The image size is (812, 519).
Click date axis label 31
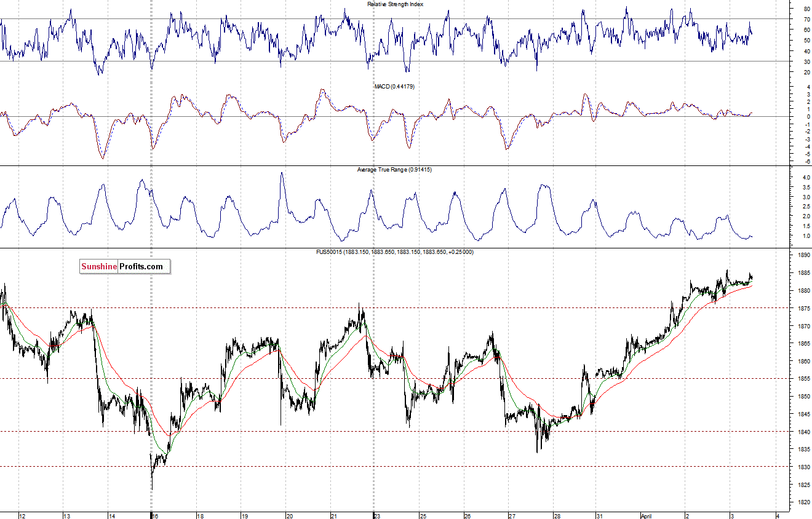600,515
